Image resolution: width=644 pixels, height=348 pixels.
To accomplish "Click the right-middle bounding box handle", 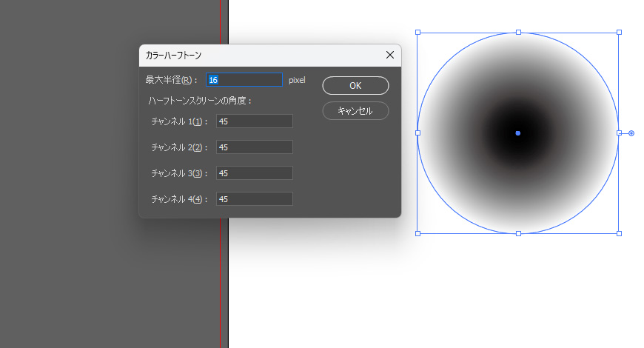I will 619,133.
